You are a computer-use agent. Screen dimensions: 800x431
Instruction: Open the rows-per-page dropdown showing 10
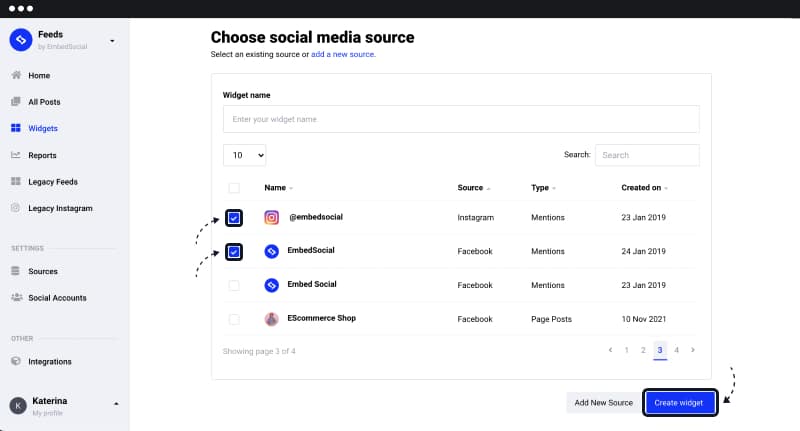244,155
